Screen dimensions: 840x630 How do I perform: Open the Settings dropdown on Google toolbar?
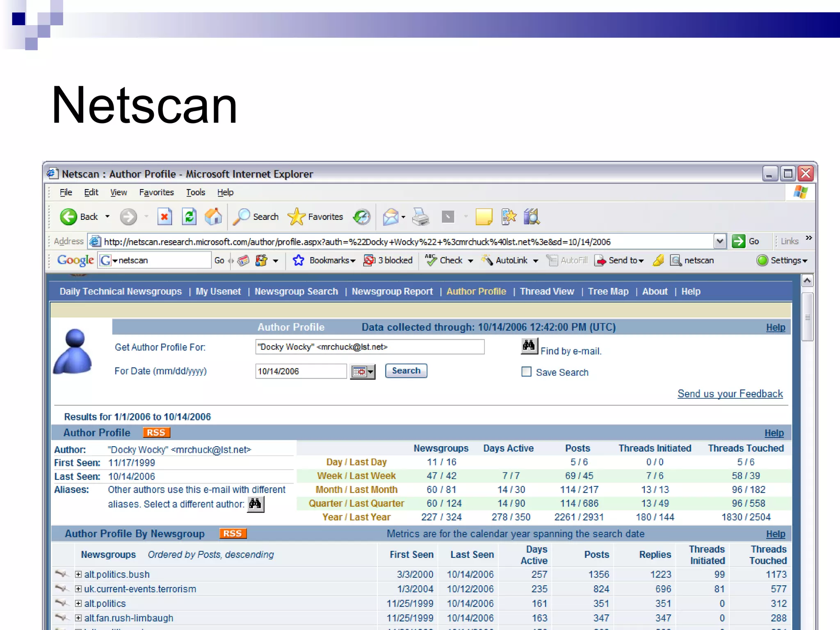(x=805, y=261)
